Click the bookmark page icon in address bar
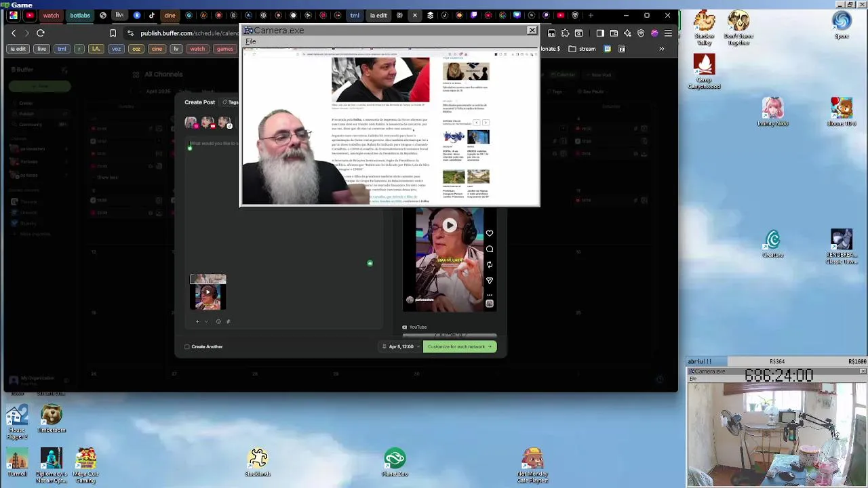This screenshot has height=488, width=868. 113,33
